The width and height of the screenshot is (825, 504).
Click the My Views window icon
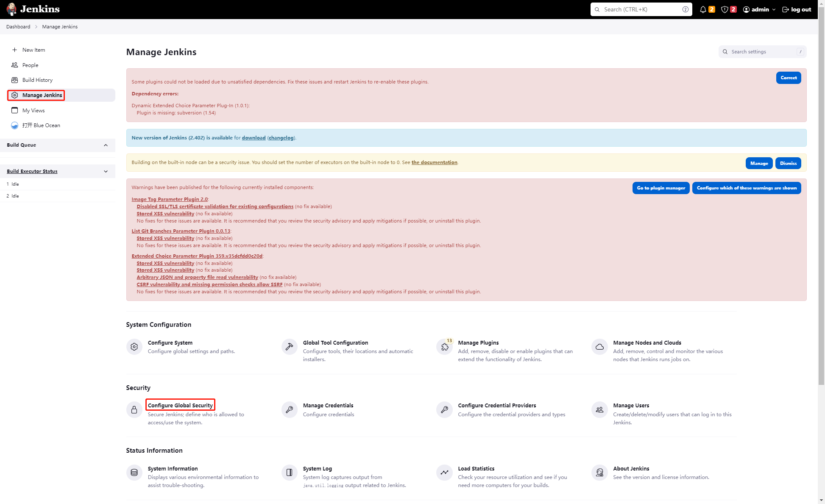14,111
